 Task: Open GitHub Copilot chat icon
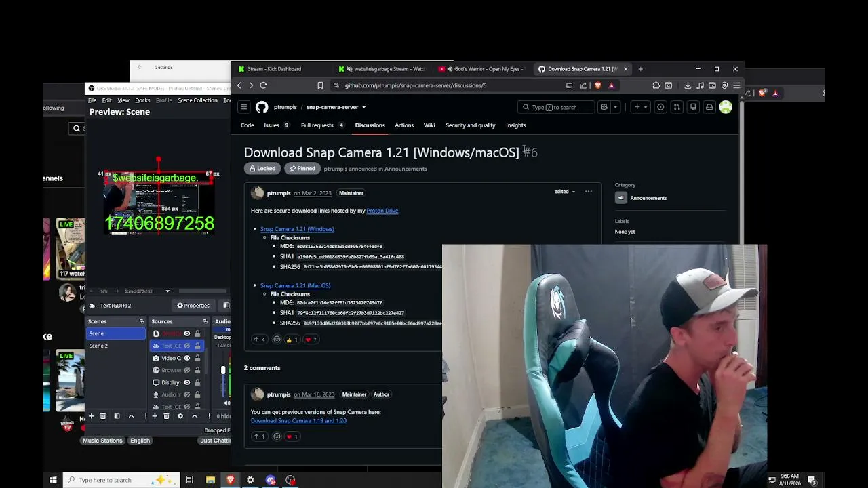pyautogui.click(x=604, y=107)
